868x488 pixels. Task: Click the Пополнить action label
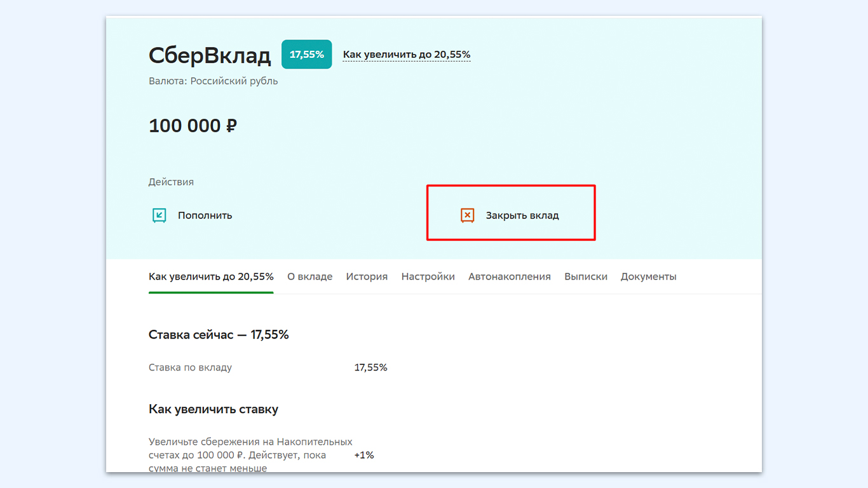point(205,215)
